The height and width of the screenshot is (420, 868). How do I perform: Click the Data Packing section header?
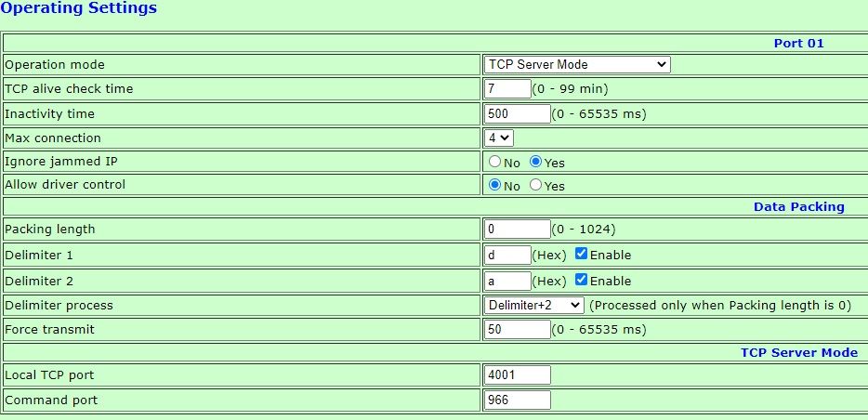[799, 207]
